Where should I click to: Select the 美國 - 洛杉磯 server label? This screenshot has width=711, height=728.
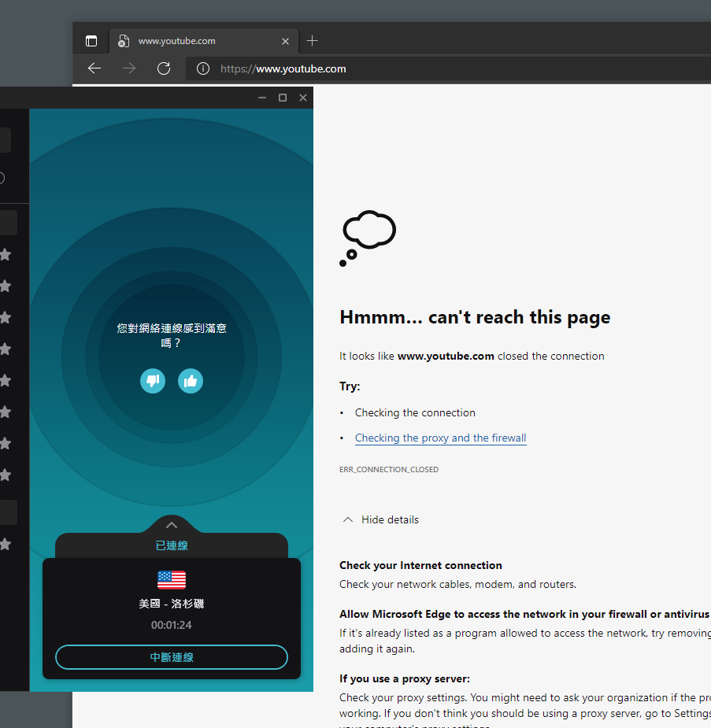172,604
